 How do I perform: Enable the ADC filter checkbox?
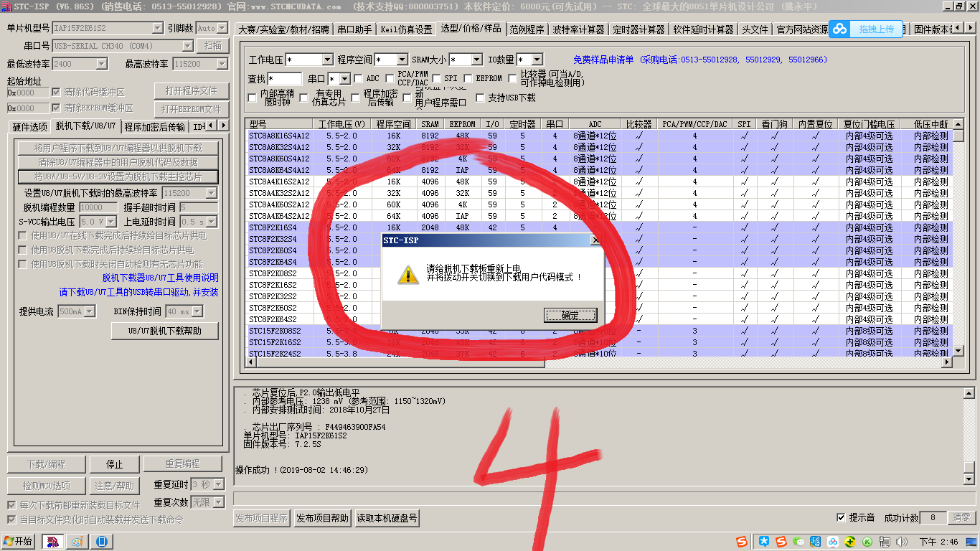coord(358,78)
